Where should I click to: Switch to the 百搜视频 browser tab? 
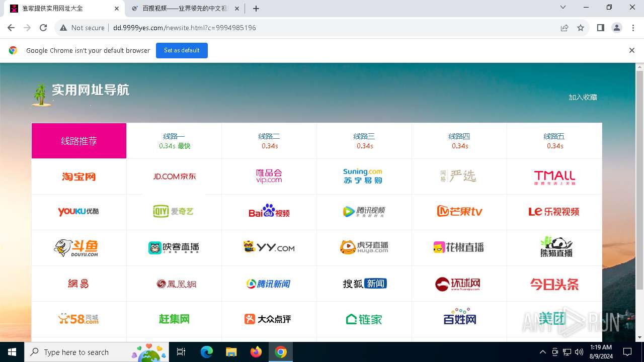pyautogui.click(x=184, y=9)
